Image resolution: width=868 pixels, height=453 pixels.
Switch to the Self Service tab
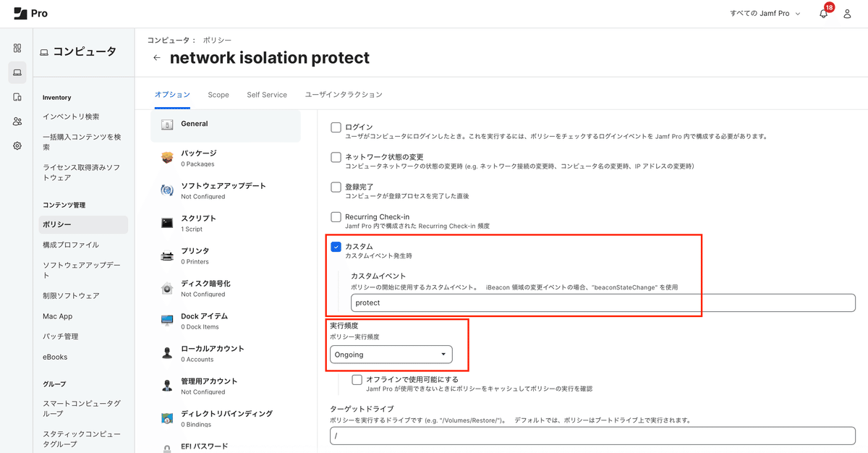267,95
